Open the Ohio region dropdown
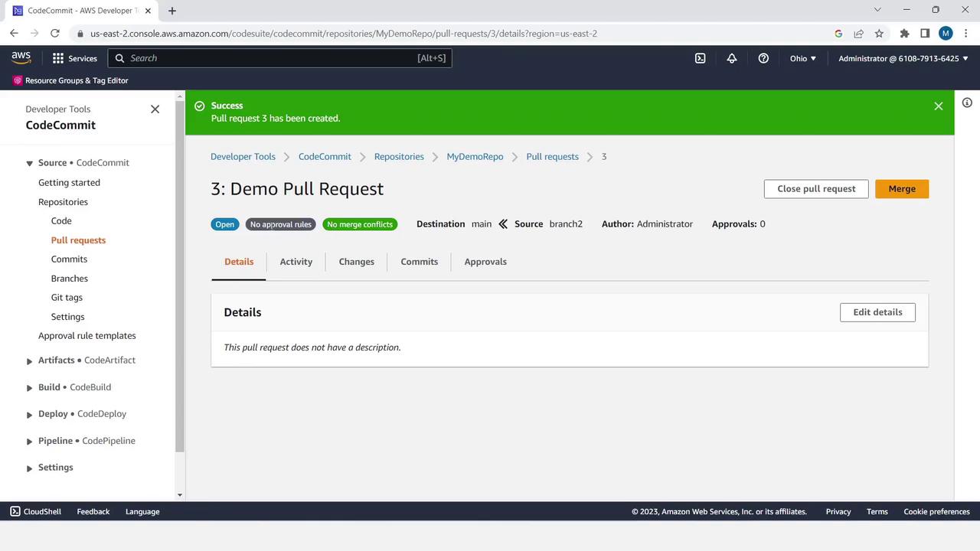This screenshot has height=551, width=980. coord(803,58)
